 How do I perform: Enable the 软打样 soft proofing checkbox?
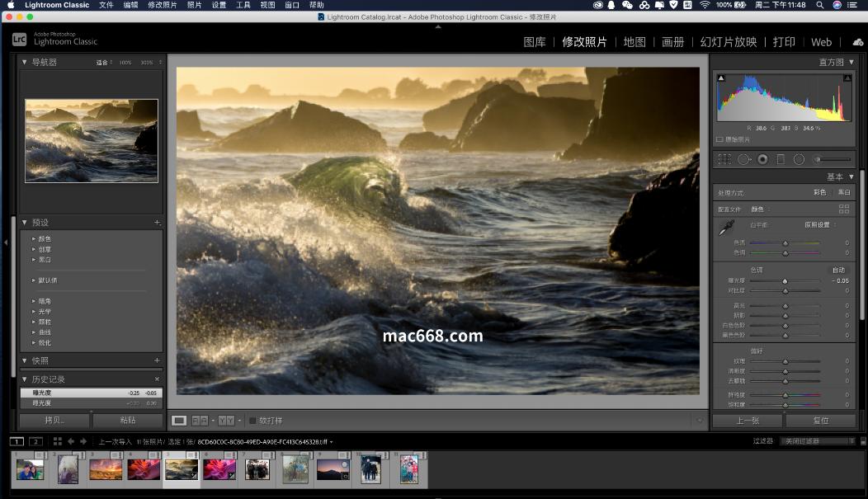(253, 421)
